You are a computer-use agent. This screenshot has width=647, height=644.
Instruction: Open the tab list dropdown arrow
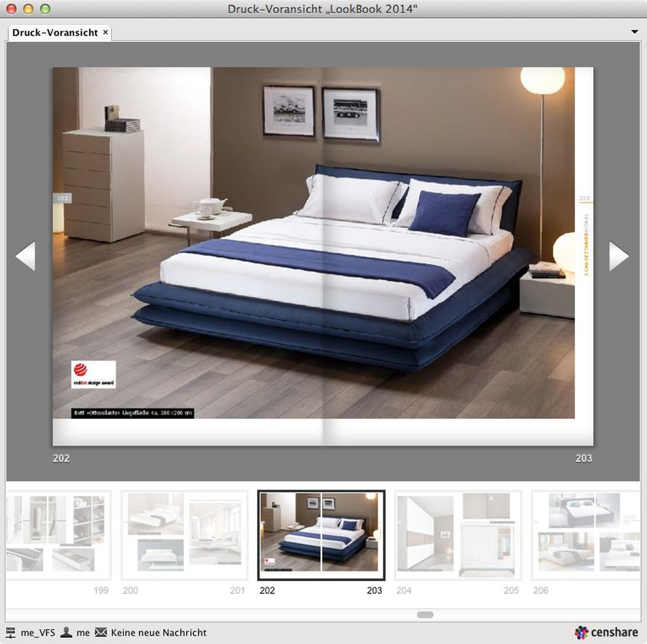634,32
